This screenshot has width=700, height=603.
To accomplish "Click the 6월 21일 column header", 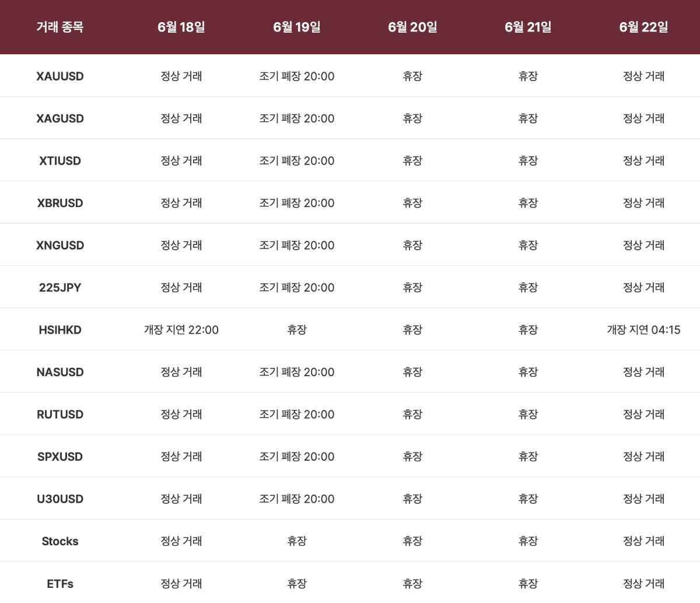I will [x=528, y=27].
